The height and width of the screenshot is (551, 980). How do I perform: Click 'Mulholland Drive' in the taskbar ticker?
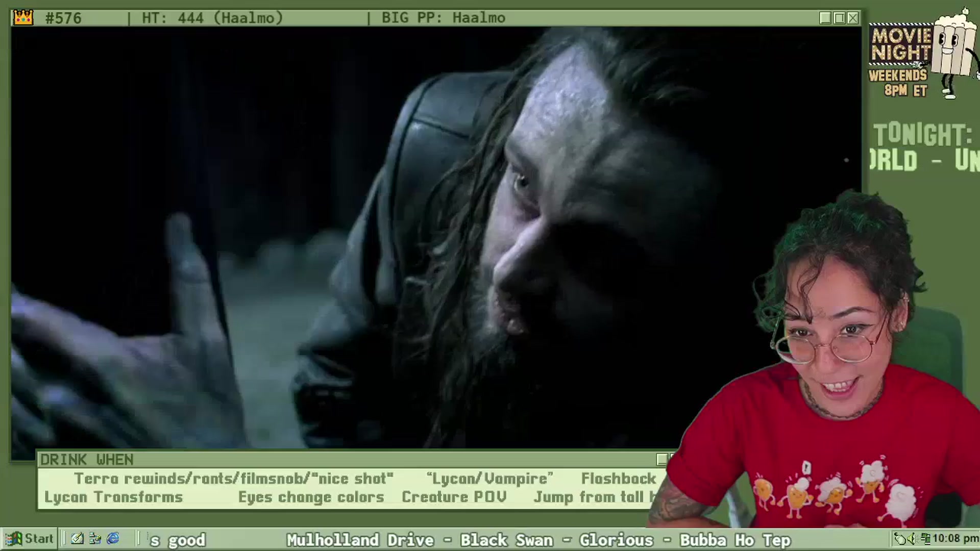[x=360, y=540]
